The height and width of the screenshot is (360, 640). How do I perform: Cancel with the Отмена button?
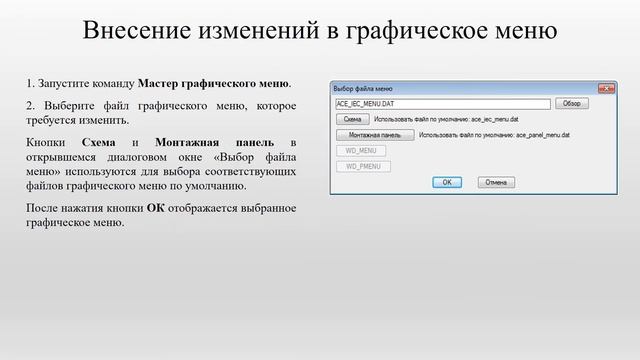496,182
